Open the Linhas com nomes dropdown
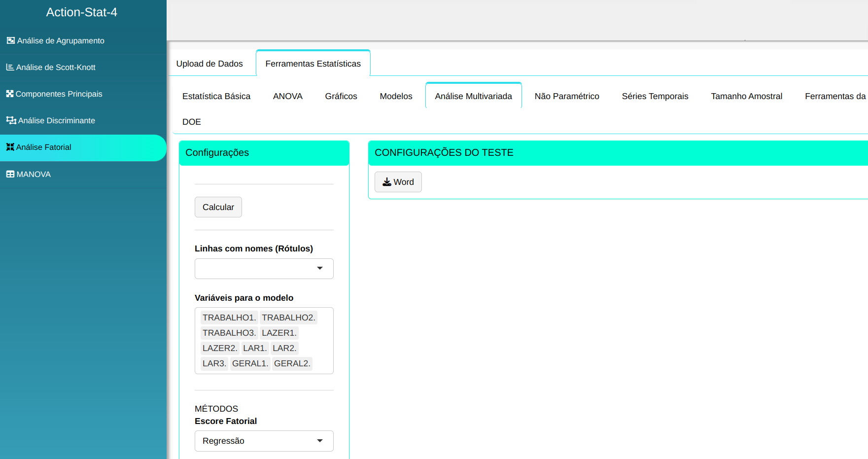Screen dimensions: 868x459 coord(264,269)
